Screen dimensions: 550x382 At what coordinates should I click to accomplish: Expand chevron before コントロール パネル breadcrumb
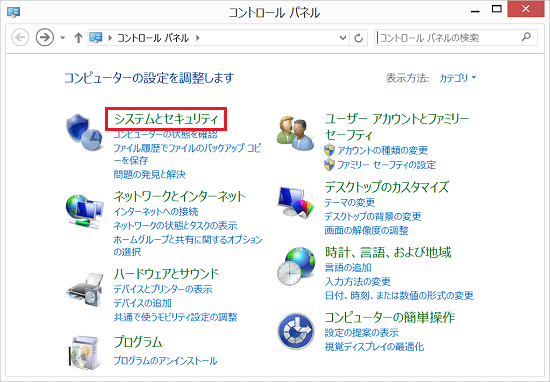110,38
